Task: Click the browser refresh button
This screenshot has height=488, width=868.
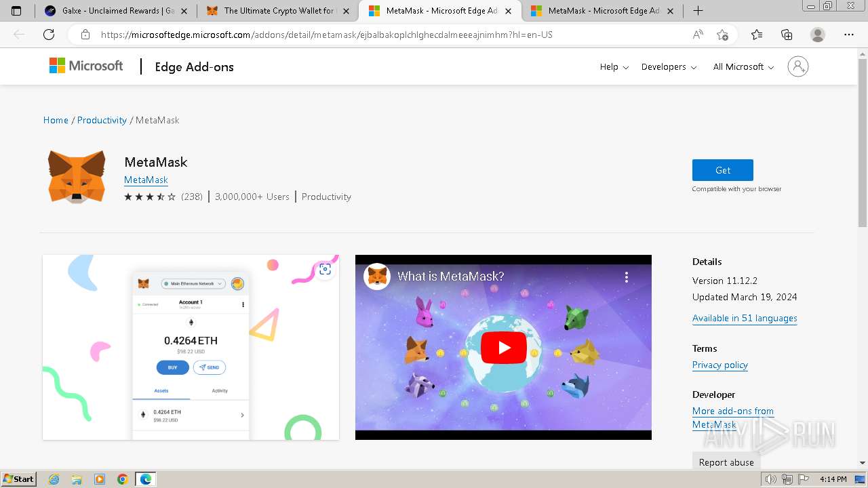Action: tap(49, 35)
